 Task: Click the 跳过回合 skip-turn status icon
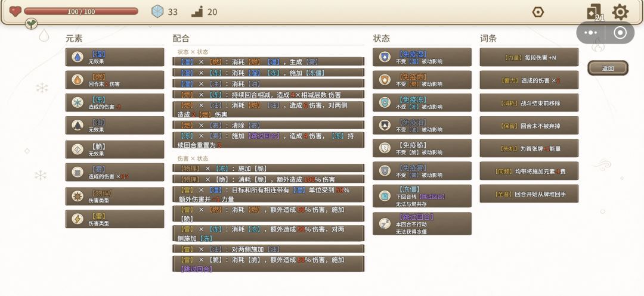pos(385,223)
